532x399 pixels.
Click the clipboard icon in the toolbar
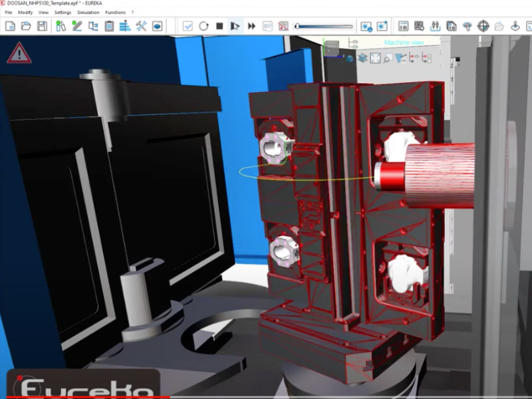coord(109,26)
